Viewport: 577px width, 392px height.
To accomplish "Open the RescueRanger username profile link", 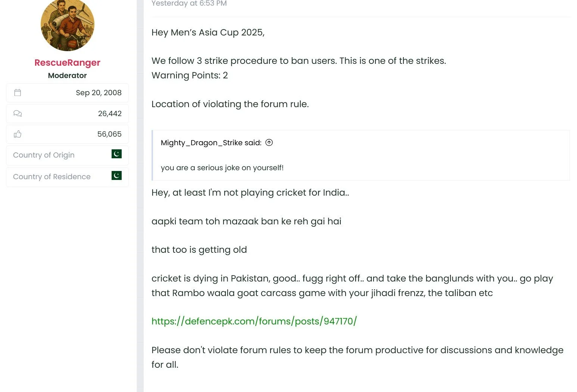I will coord(68,63).
